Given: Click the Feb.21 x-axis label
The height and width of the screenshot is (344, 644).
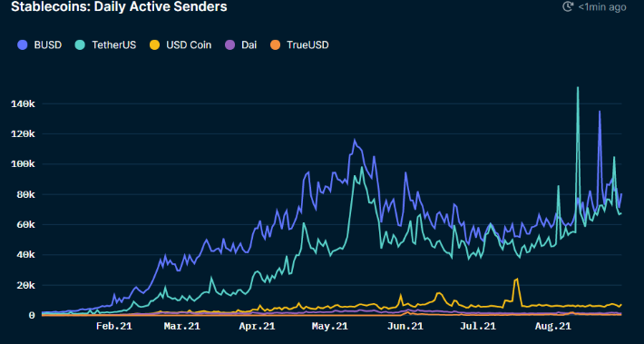Looking at the screenshot, I should pyautogui.click(x=114, y=327).
